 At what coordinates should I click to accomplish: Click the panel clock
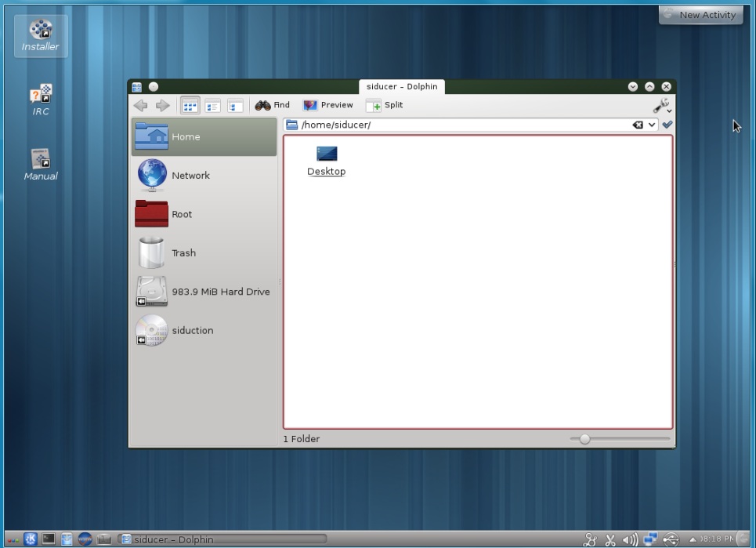[x=717, y=539]
